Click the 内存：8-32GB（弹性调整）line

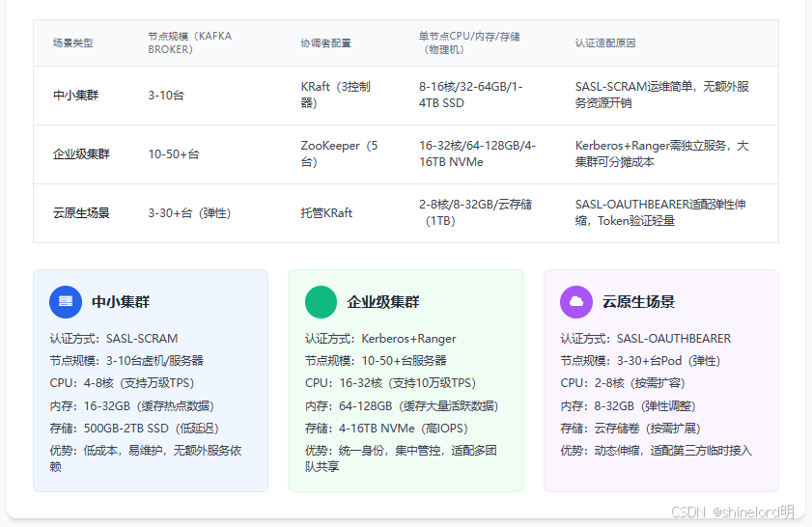tap(629, 405)
